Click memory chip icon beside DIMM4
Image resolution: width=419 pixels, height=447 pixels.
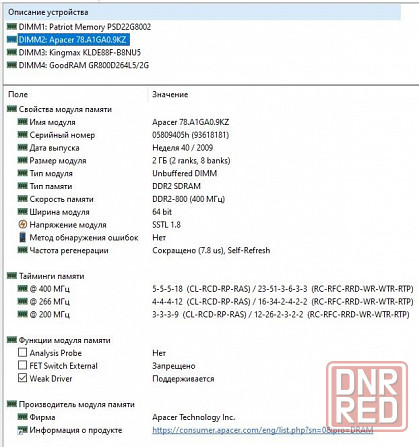point(12,65)
